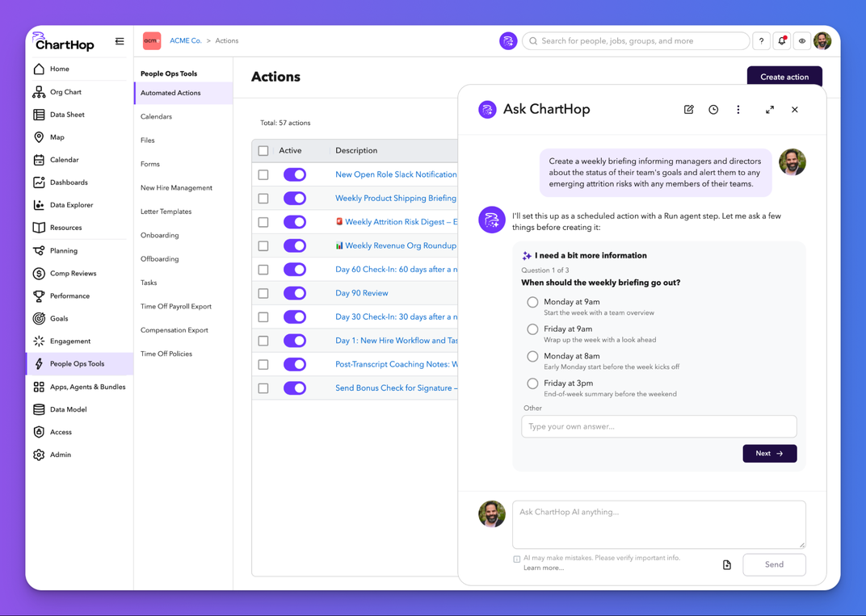
Task: Open Weekly Product Shipping Briefing link
Action: [x=396, y=199]
